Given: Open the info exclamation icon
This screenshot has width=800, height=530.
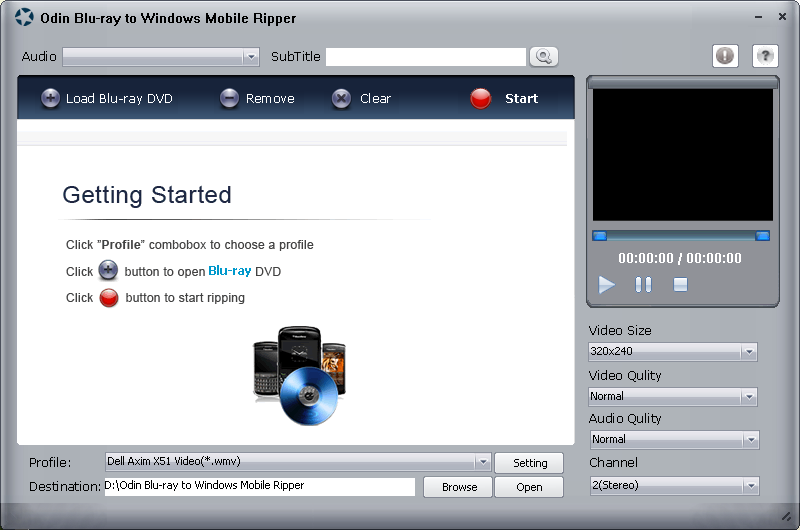Looking at the screenshot, I should 725,56.
